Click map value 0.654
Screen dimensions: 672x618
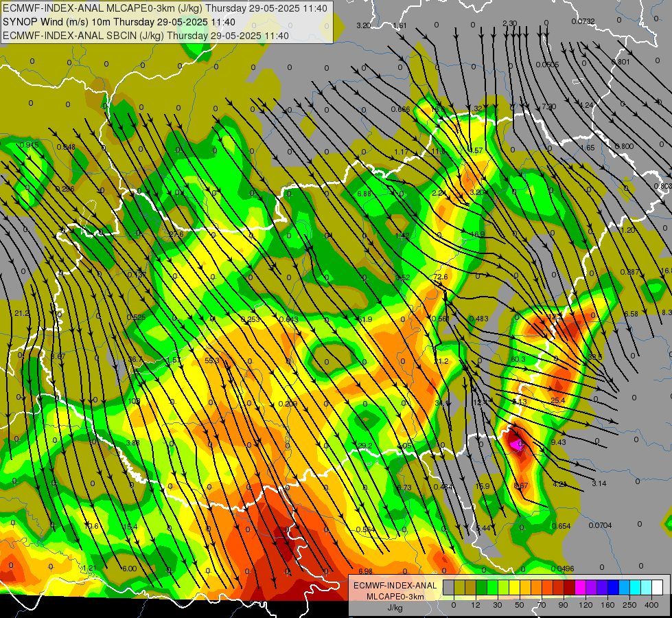click(561, 526)
